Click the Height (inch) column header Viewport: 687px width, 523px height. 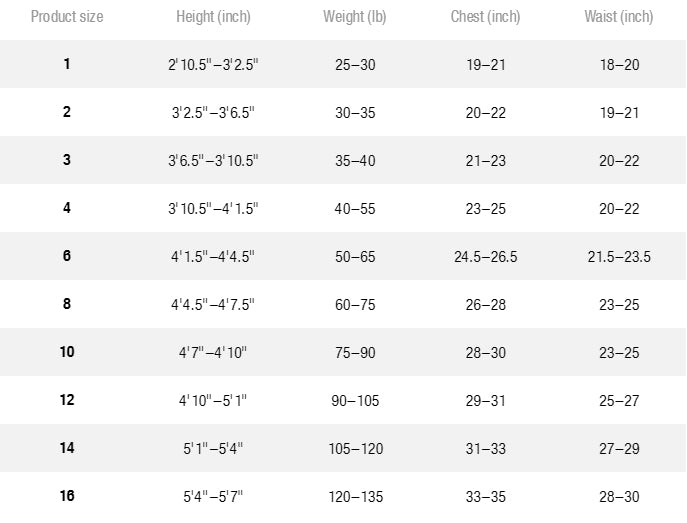tap(213, 17)
